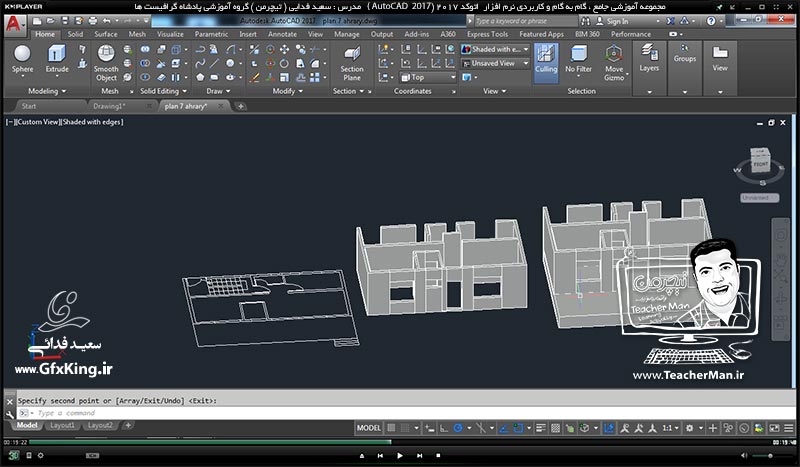
Task: Toggle Transparency in status bar
Action: 556,428
